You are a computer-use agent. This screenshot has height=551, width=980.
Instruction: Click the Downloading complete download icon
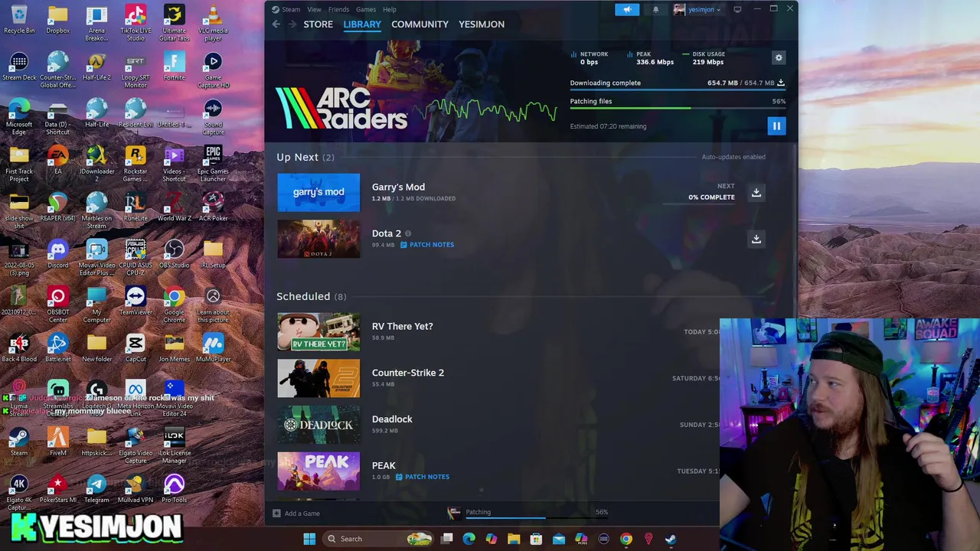coord(781,83)
